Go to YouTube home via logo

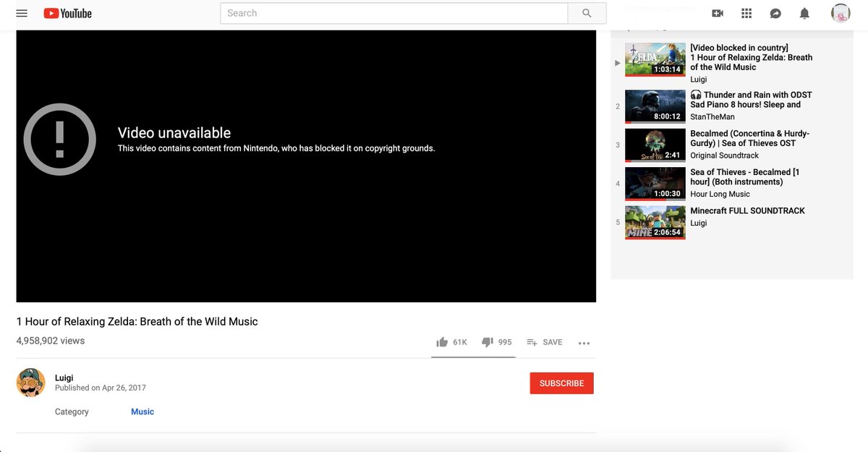[67, 13]
